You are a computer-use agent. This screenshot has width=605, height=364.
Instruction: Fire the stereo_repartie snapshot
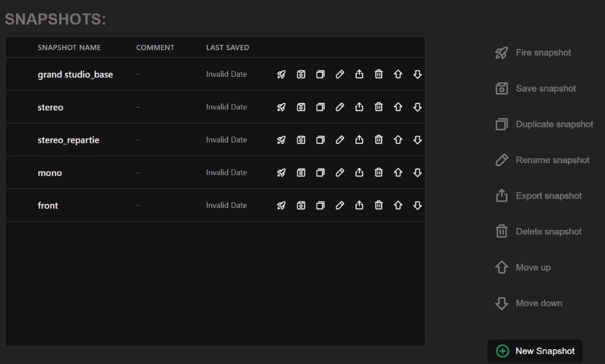point(281,139)
